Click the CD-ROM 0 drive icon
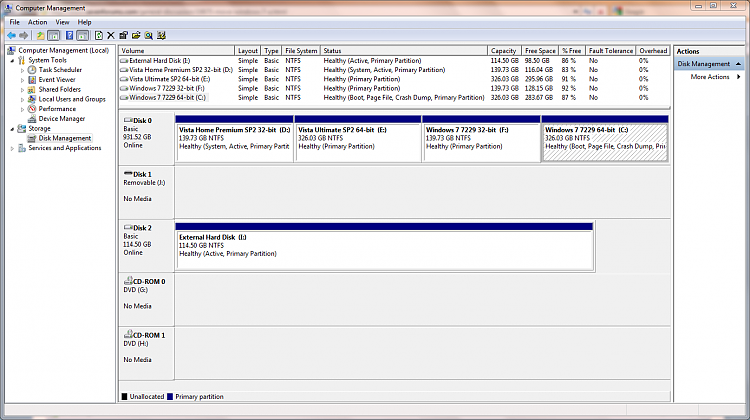 128,281
